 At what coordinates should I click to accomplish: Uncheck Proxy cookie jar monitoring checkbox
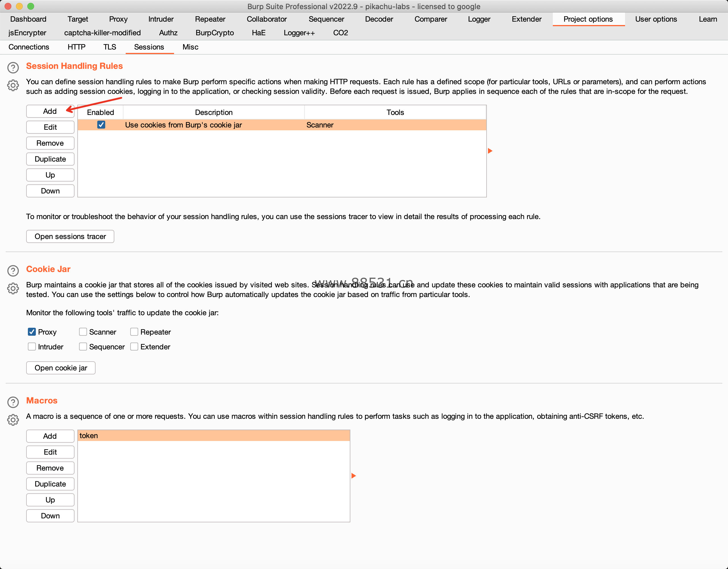[32, 332]
